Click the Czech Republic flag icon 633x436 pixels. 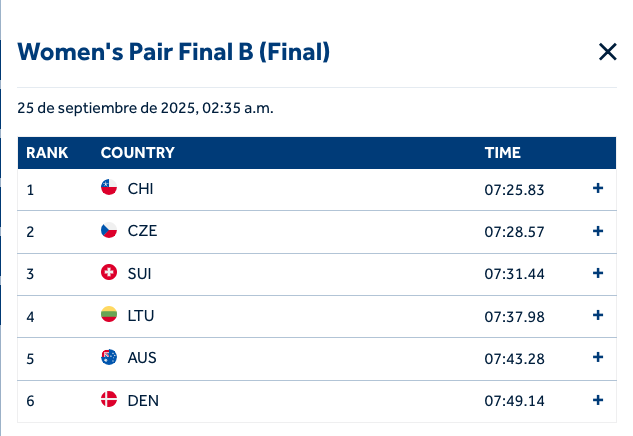point(110,231)
